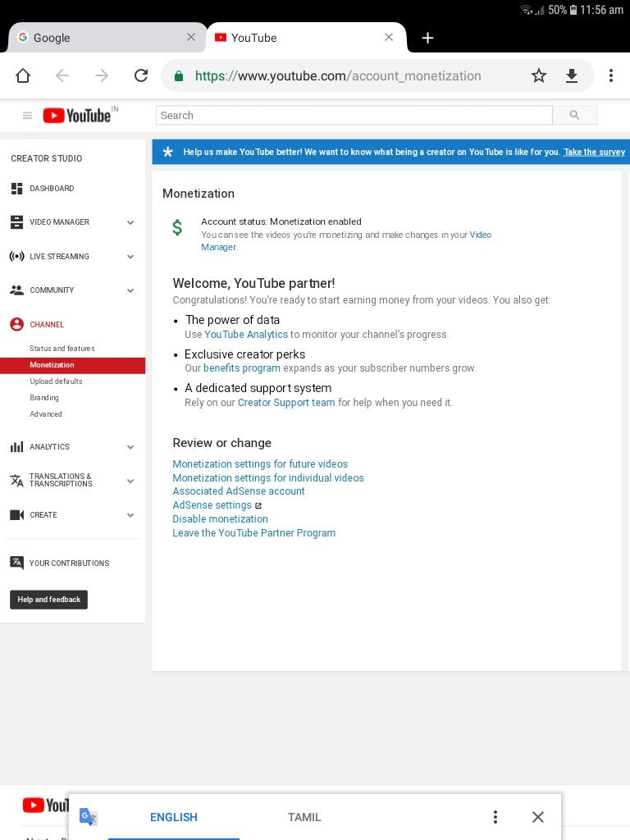Select English in translate bar

(174, 817)
